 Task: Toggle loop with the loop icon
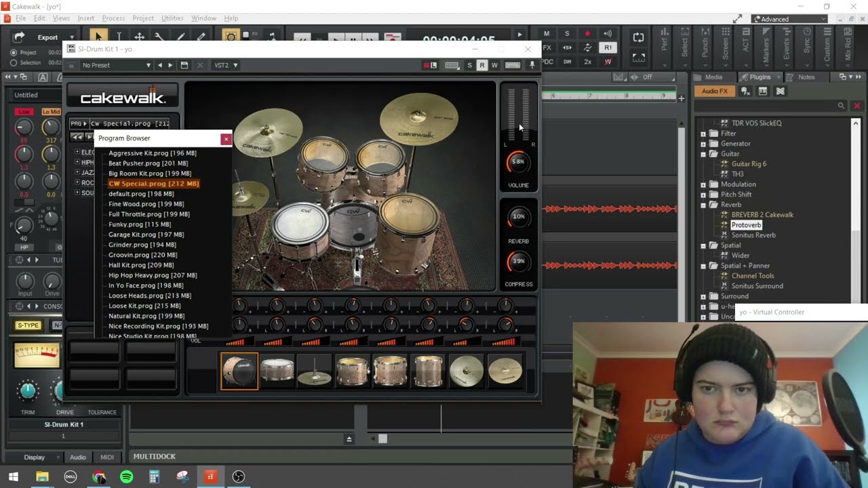[639, 38]
